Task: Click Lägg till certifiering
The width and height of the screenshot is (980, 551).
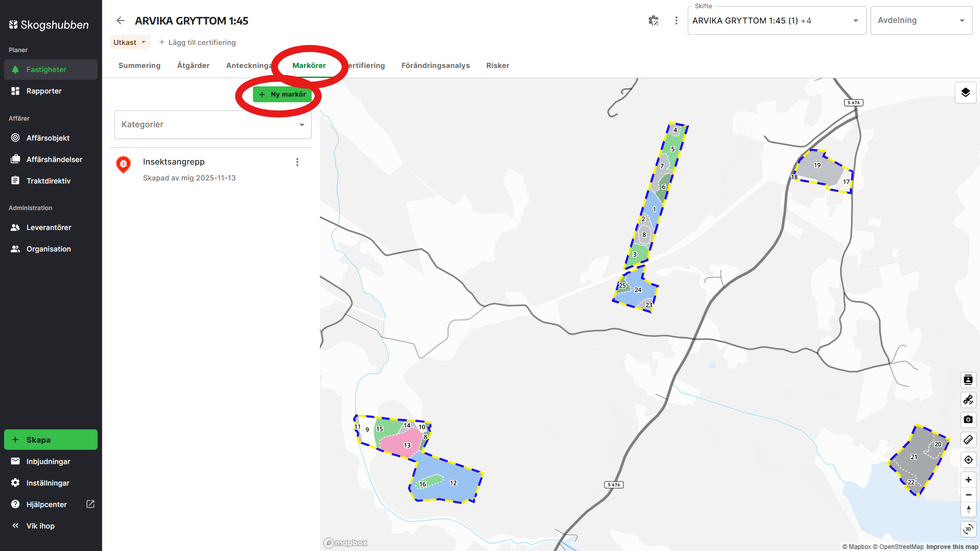Action: (198, 42)
